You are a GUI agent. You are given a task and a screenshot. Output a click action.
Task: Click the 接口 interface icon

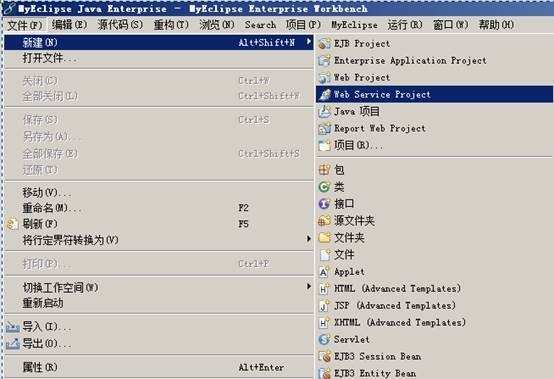click(x=324, y=204)
